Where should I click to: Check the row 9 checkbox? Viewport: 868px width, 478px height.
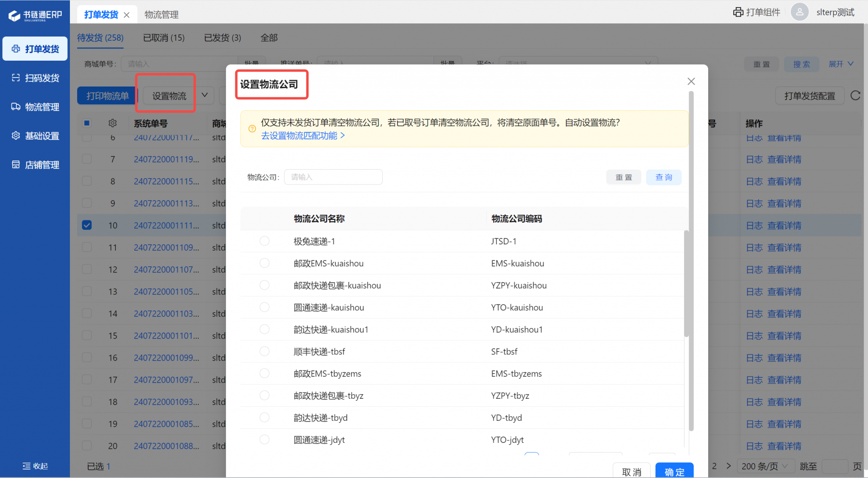[87, 203]
